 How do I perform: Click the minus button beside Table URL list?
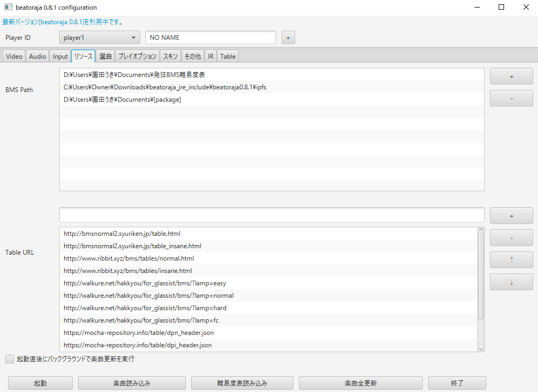click(511, 238)
